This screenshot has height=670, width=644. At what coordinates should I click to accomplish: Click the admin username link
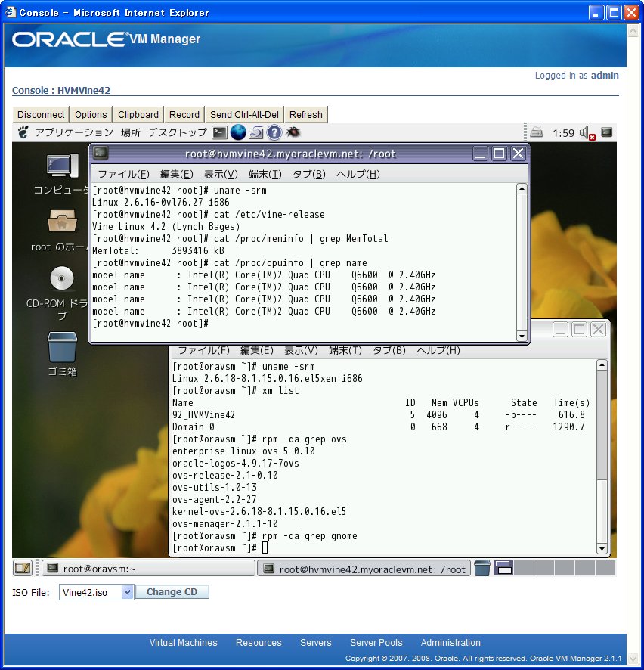(604, 75)
